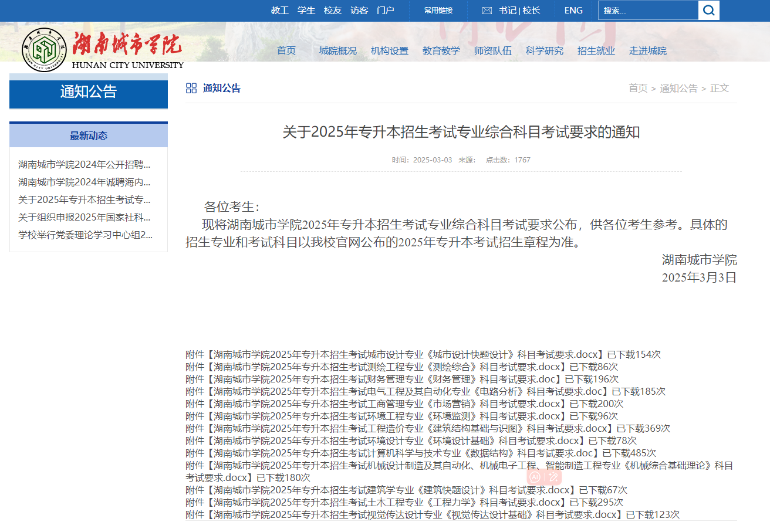Click 通知公告 in the breadcrumb trail
770x532 pixels.
(679, 89)
